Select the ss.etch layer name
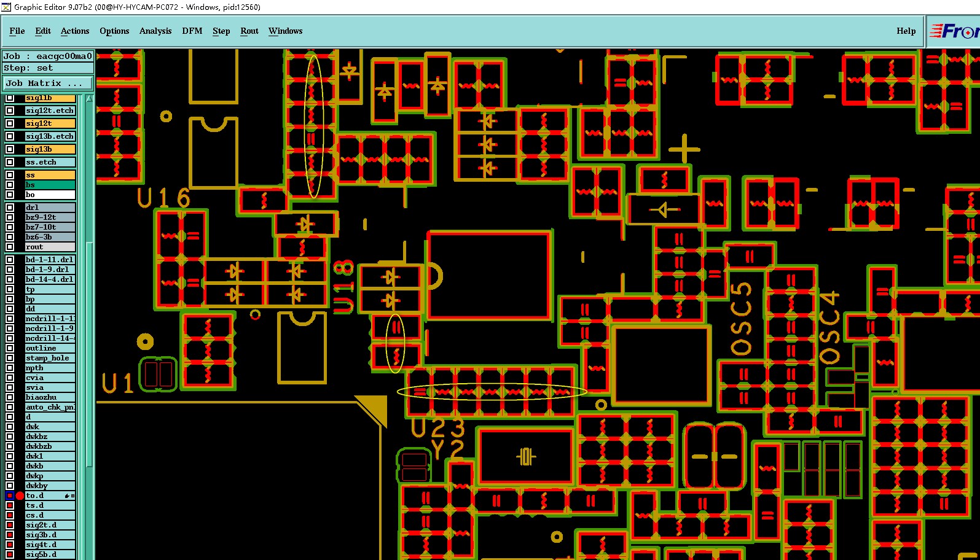The width and height of the screenshot is (980, 560). (x=50, y=162)
